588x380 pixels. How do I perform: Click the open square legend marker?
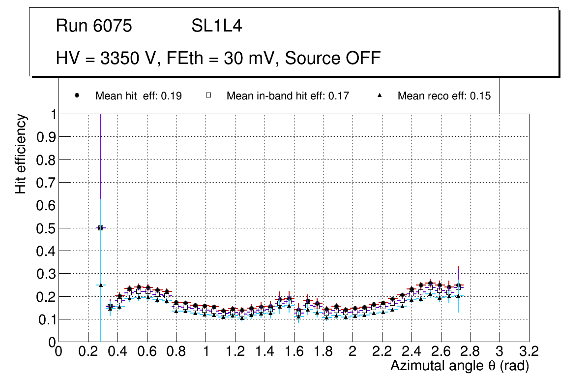click(208, 95)
